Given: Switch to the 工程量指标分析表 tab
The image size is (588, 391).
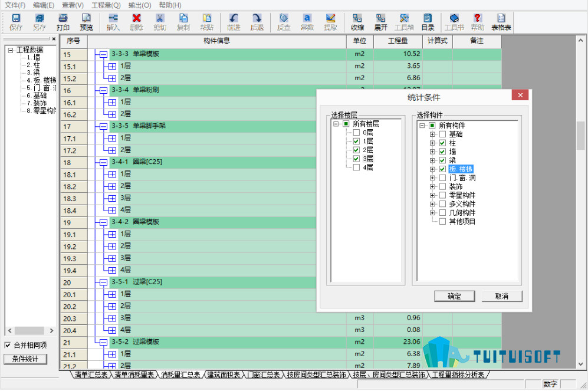Looking at the screenshot, I should [458, 375].
